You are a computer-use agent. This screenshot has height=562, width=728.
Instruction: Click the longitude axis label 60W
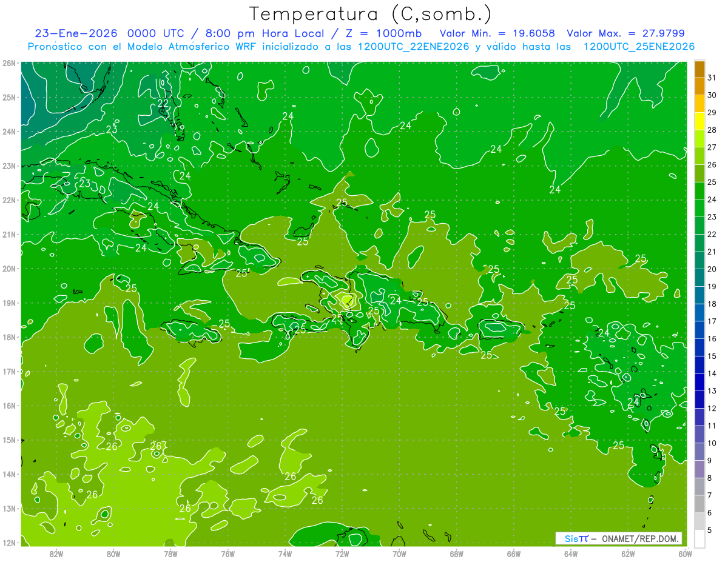click(x=685, y=554)
